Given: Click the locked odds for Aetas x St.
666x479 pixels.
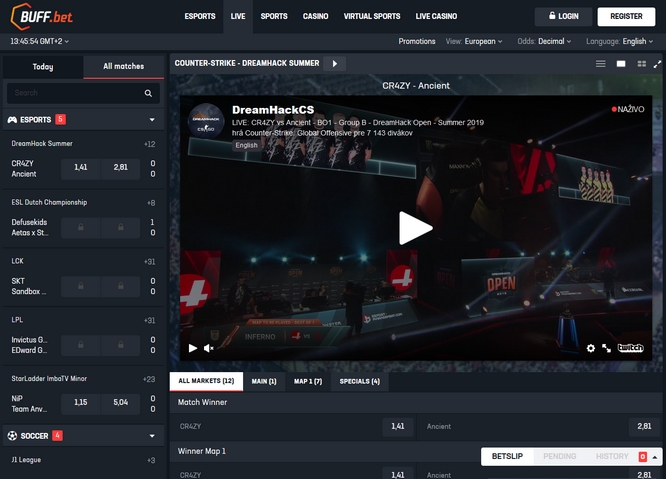Looking at the screenshot, I should [121, 228].
